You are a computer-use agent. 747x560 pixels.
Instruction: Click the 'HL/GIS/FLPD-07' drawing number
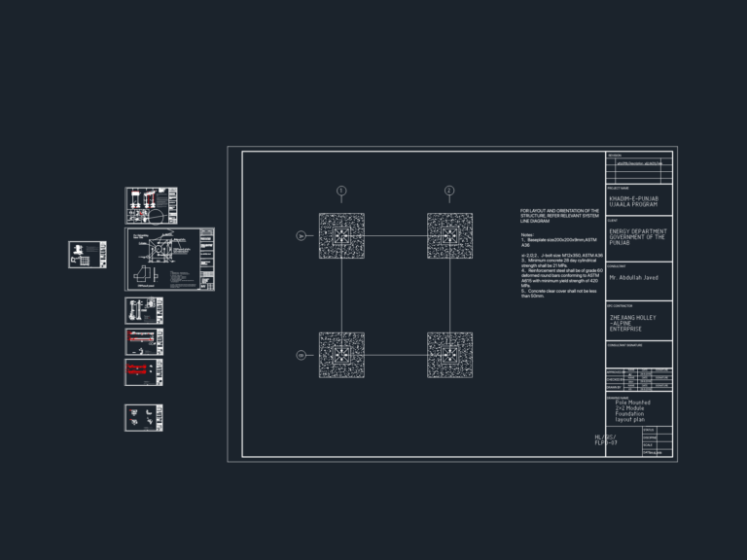click(606, 440)
